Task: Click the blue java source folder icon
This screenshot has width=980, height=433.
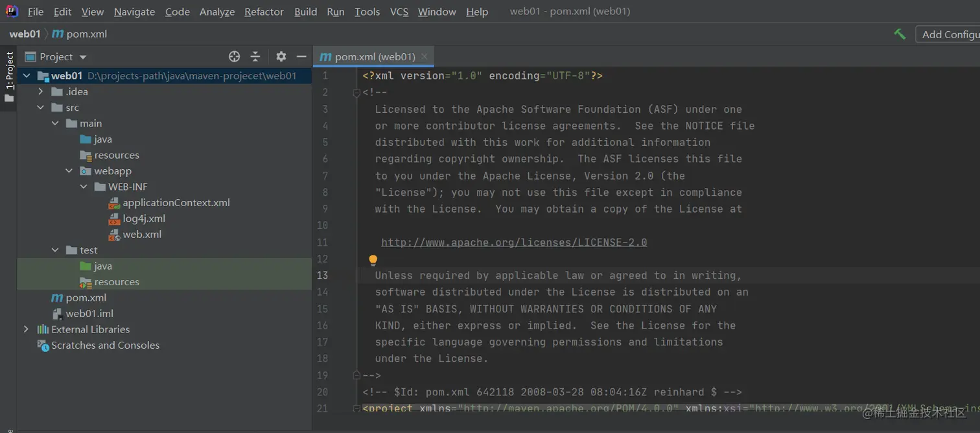Action: 85,139
